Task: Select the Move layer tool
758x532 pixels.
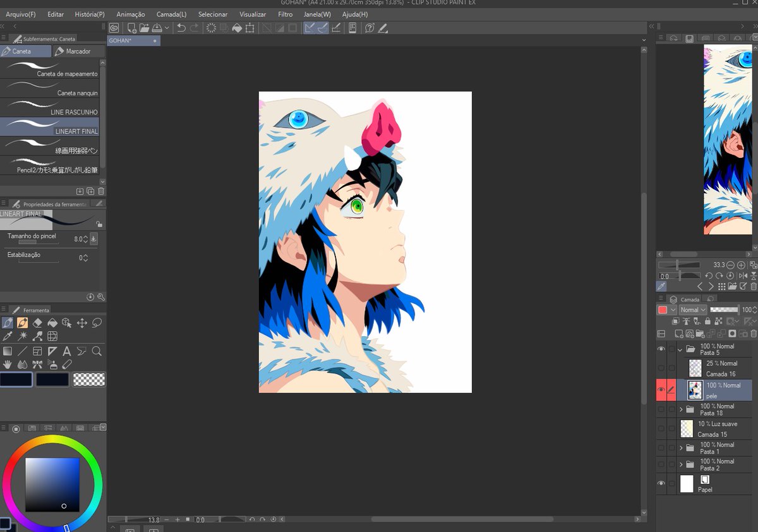Action: click(82, 323)
